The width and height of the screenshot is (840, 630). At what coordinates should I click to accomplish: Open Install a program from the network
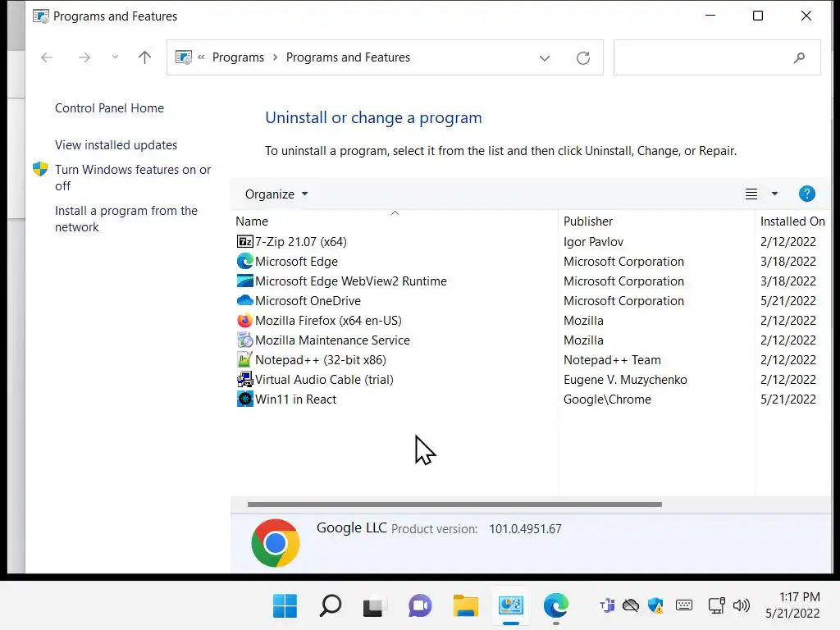[x=126, y=219]
